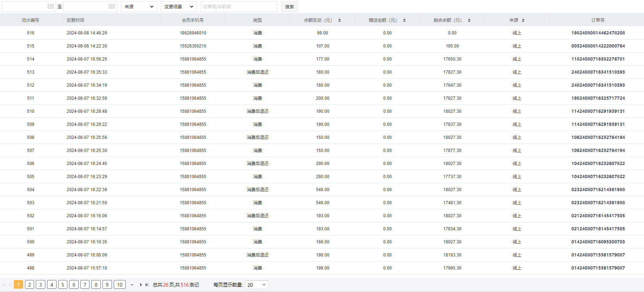Open the end date calendar picker
This screenshot has width=644, height=292.
(112, 7)
